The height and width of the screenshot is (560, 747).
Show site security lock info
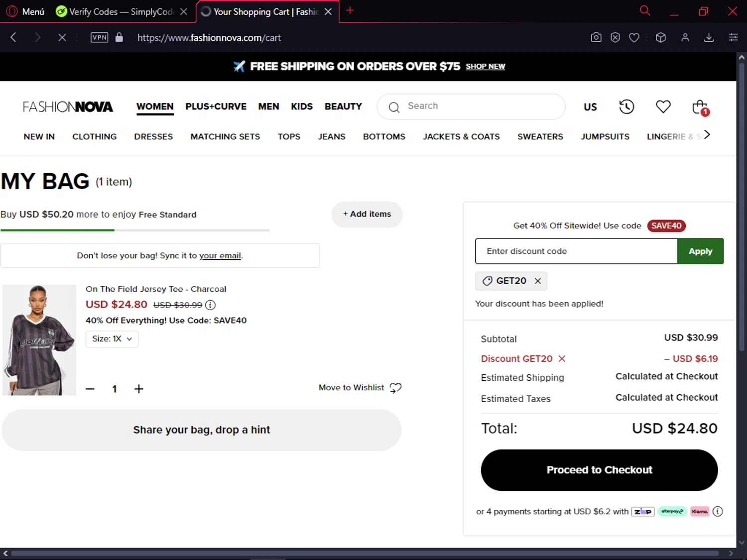coord(119,37)
